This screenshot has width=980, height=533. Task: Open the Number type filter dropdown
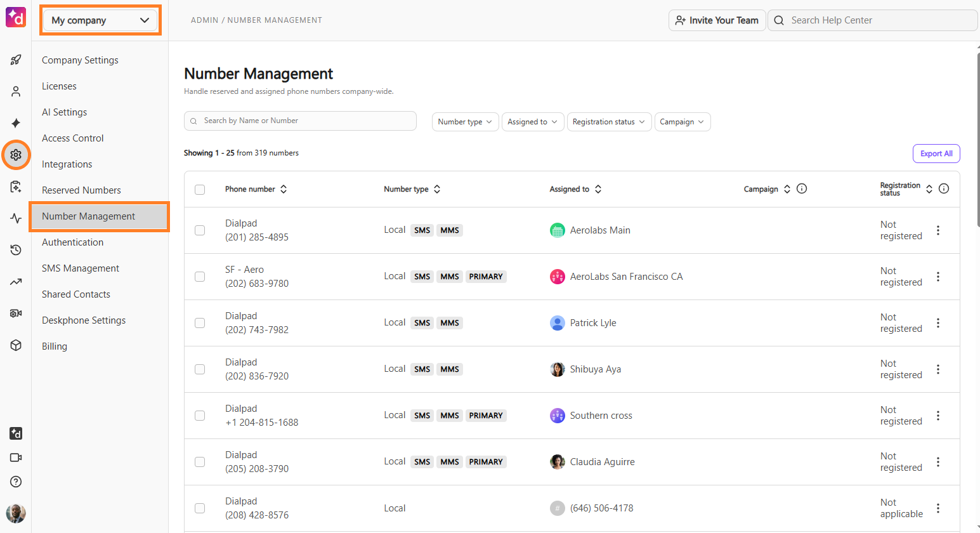(466, 122)
